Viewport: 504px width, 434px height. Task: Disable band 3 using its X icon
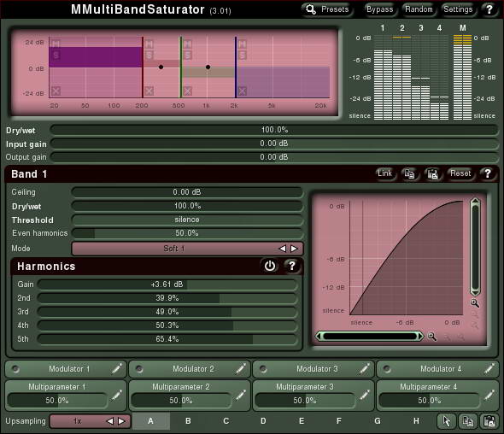188,91
